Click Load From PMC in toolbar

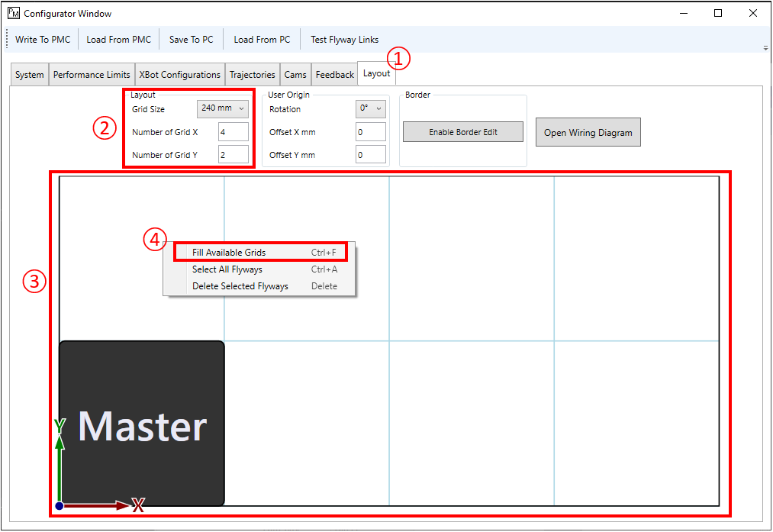[118, 40]
